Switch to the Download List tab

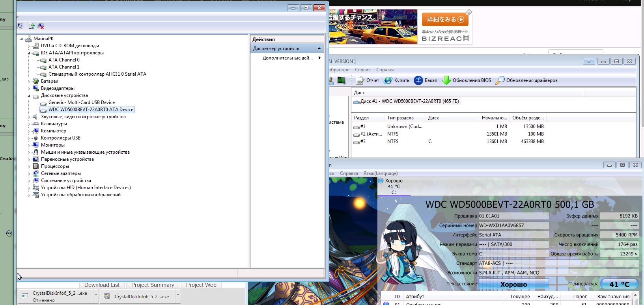(x=102, y=285)
